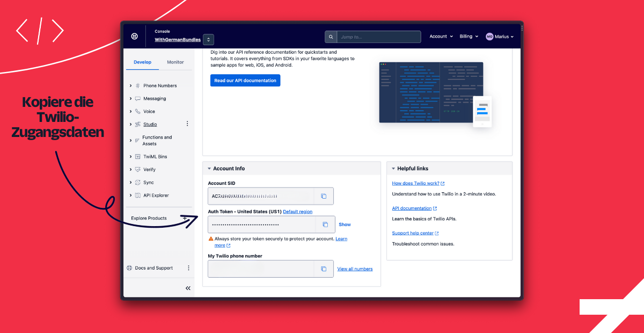Viewport: 644px width, 333px height.
Task: Open the Account dropdown menu
Action: tap(441, 37)
